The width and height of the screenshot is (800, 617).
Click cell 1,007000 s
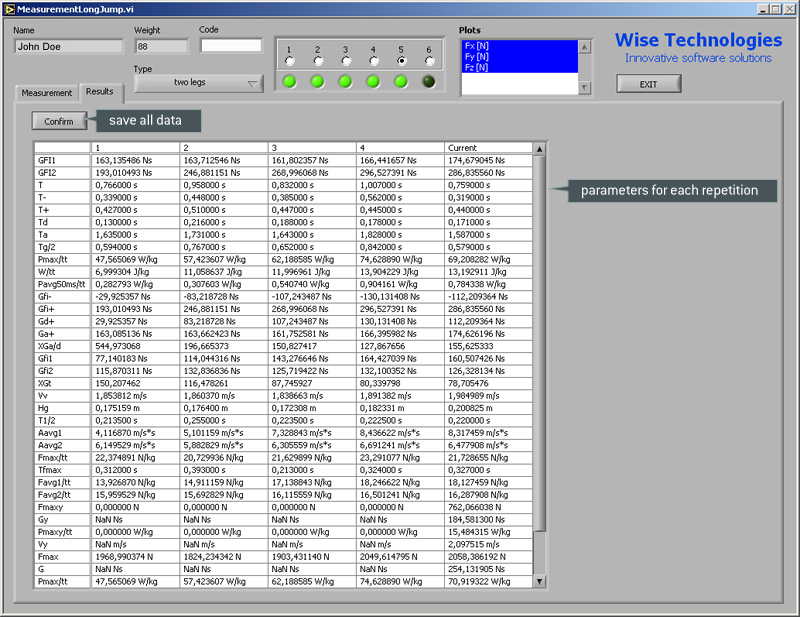pos(400,185)
